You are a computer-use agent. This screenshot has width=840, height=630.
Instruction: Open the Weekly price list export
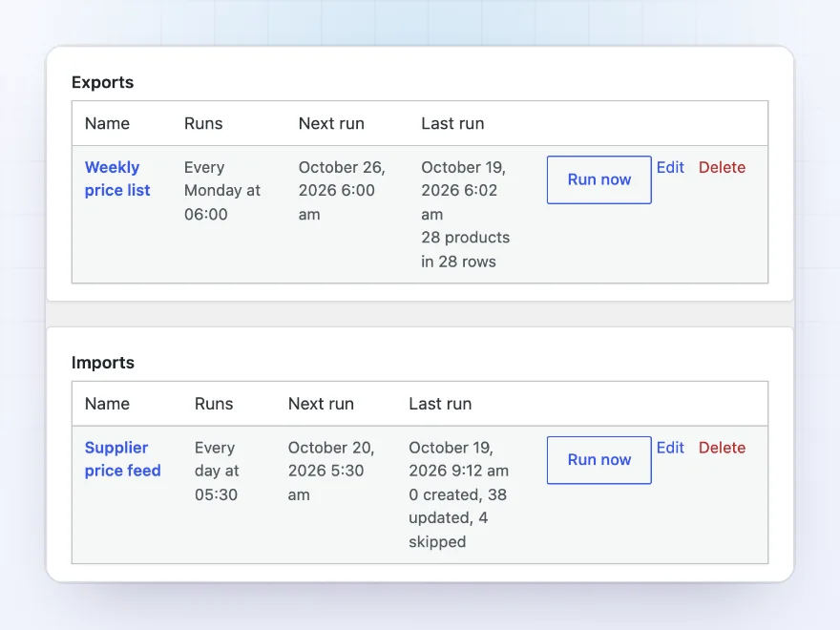pos(117,178)
